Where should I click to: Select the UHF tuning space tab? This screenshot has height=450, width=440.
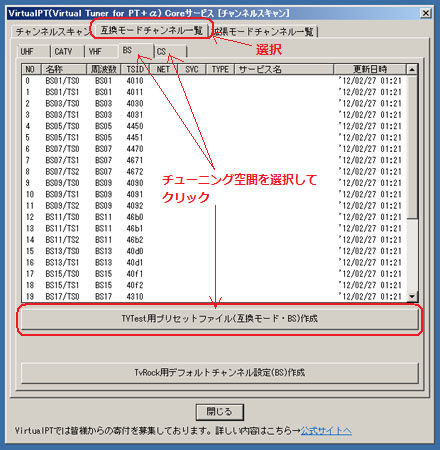tap(34, 52)
